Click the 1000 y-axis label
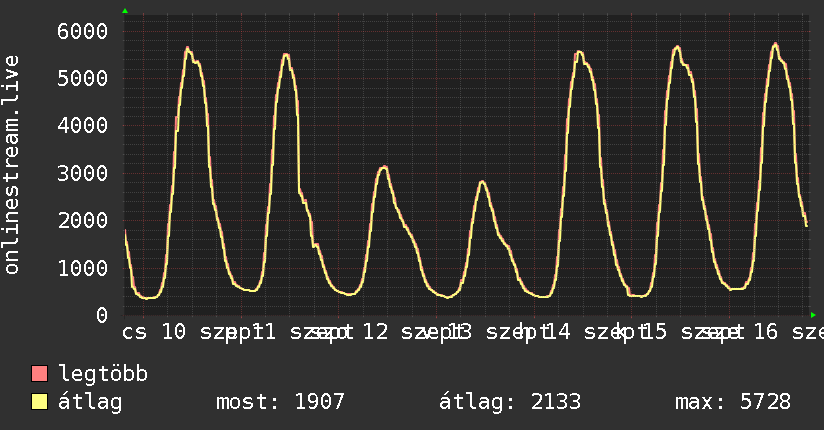Viewport: 824px width, 430px height. click(x=83, y=268)
